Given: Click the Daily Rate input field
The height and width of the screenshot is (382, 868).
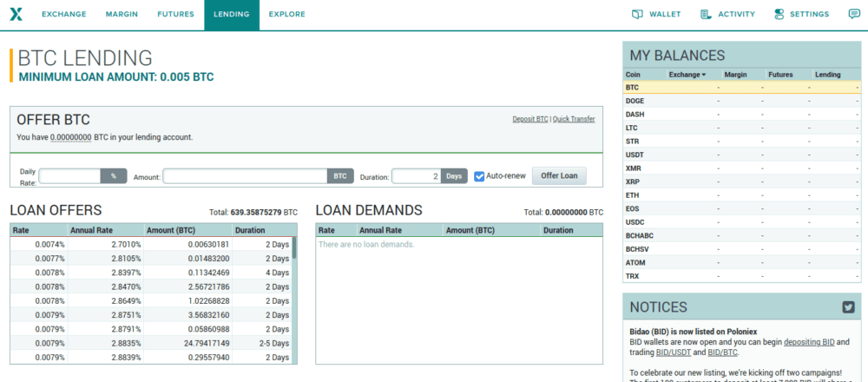Looking at the screenshot, I should tap(70, 176).
